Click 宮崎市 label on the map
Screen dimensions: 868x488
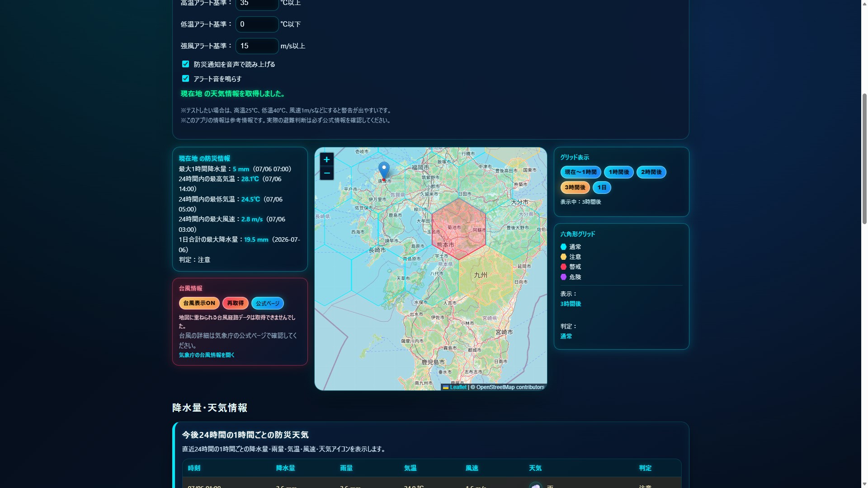[504, 332]
